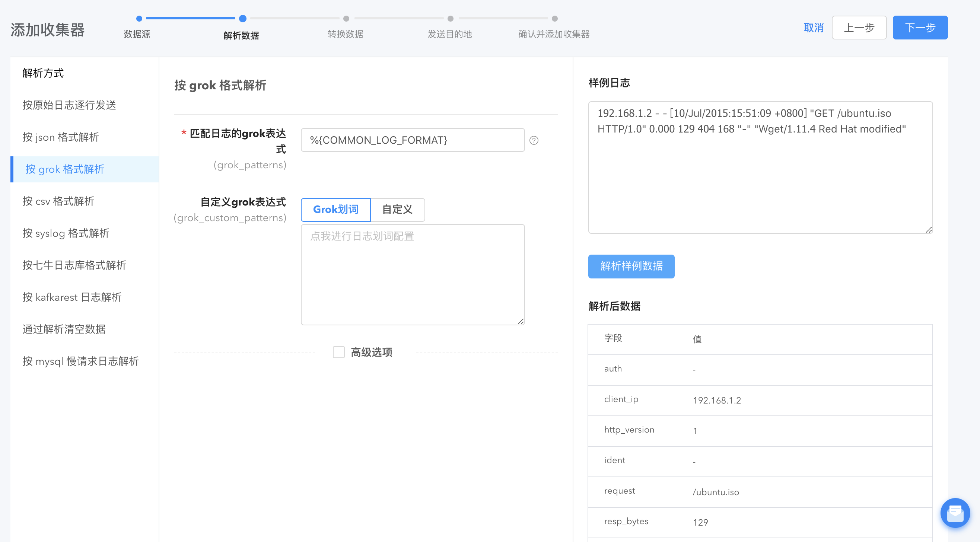Click inside the 样例日志 sample log textarea
This screenshot has height=542, width=980.
(x=760, y=168)
